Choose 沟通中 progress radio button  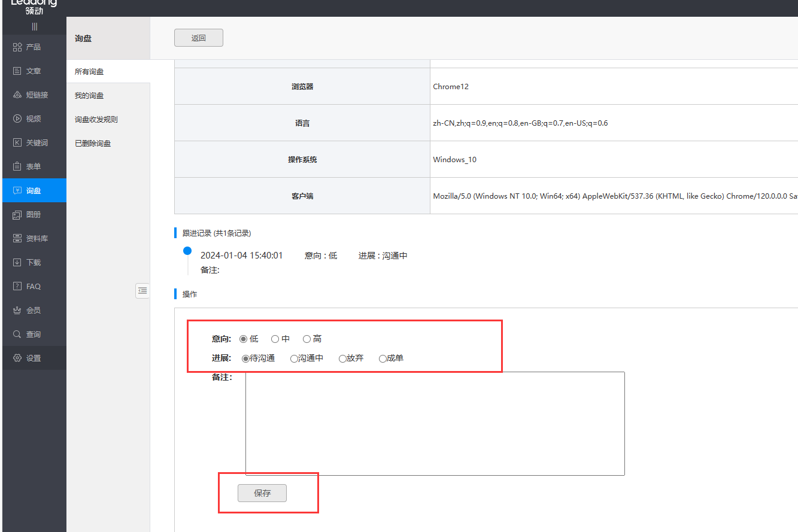click(294, 359)
